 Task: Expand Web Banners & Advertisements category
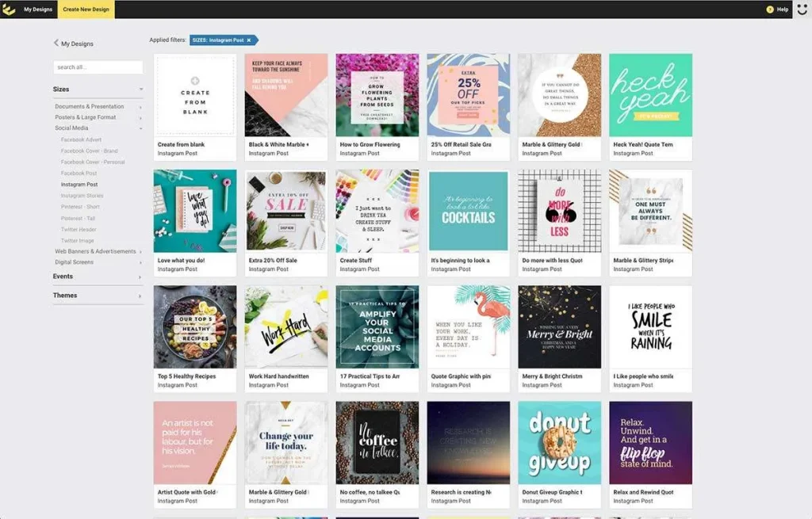click(x=141, y=252)
